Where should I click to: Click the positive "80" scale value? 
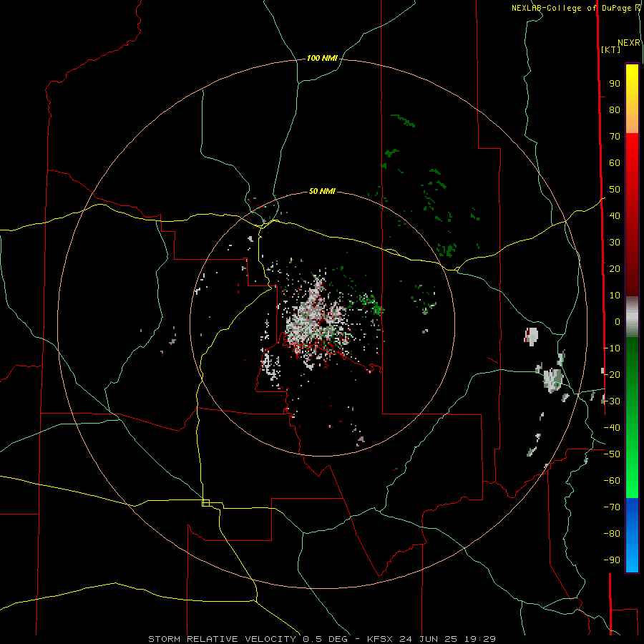615,109
